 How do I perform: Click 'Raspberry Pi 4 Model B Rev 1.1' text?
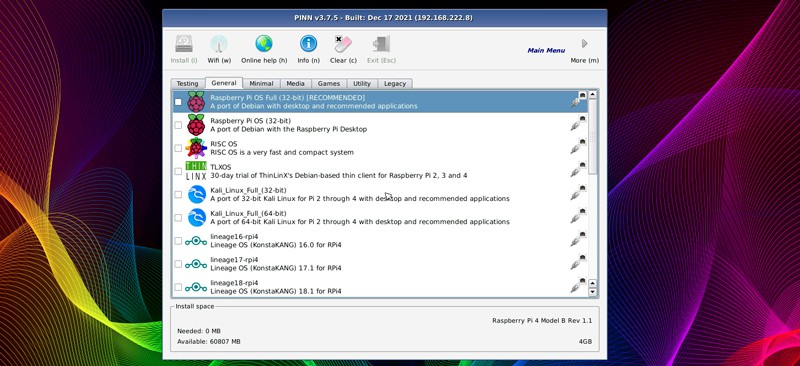[x=542, y=321]
